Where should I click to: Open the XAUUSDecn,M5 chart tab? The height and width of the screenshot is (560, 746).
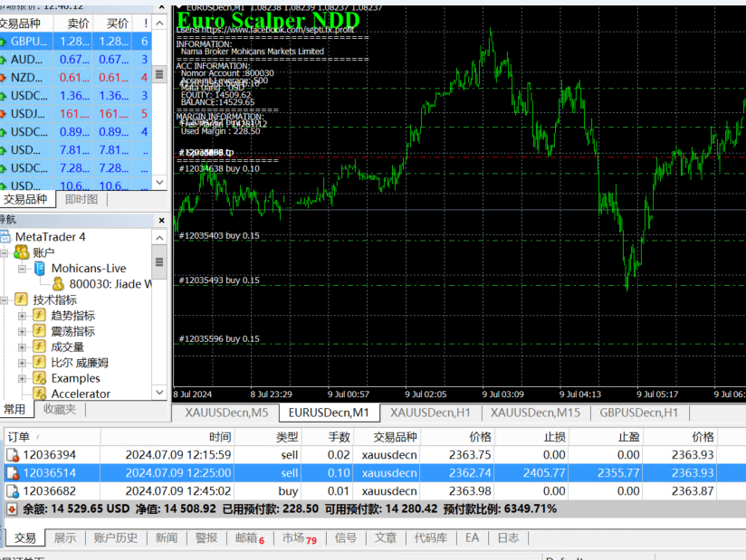tap(226, 413)
